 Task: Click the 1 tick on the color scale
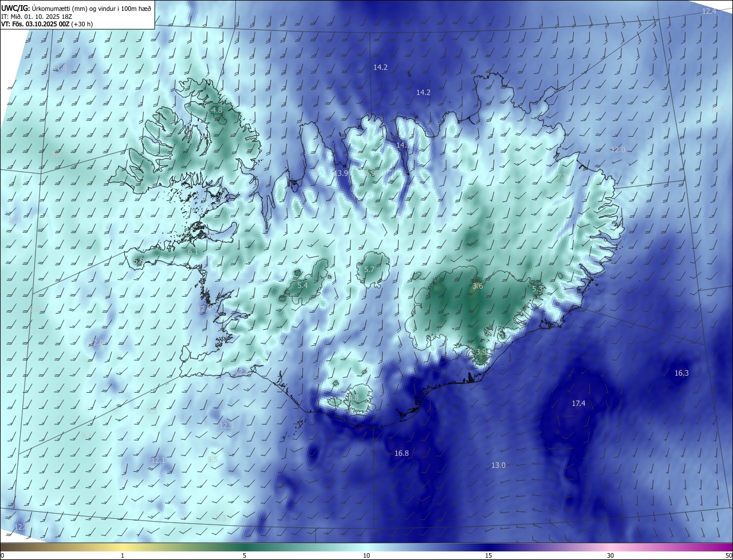(123, 555)
